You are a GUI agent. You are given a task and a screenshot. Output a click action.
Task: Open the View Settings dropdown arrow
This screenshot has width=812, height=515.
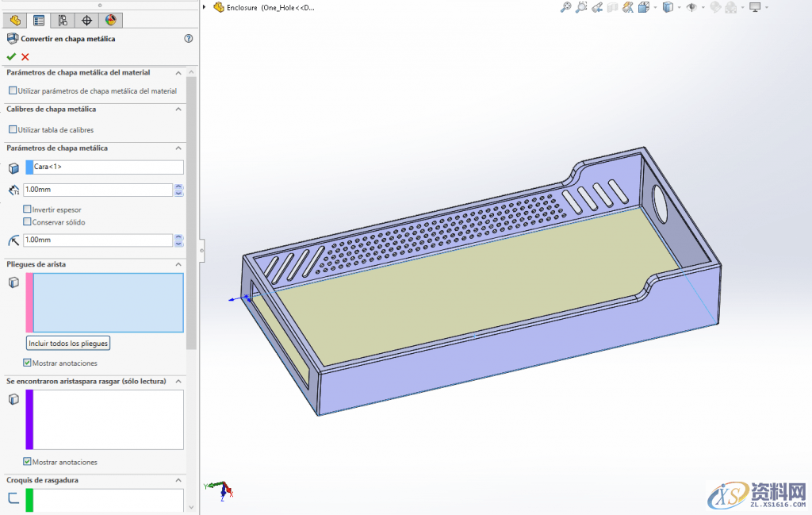(x=766, y=7)
